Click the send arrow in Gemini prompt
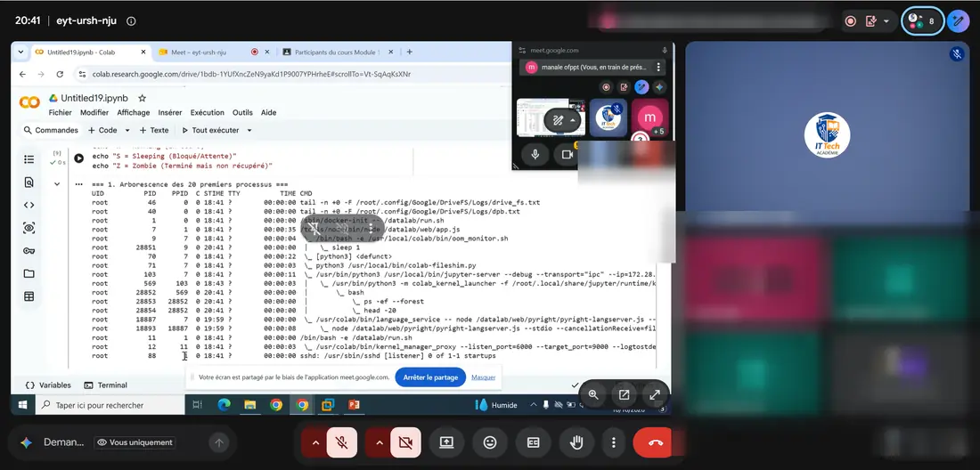 coord(219,443)
